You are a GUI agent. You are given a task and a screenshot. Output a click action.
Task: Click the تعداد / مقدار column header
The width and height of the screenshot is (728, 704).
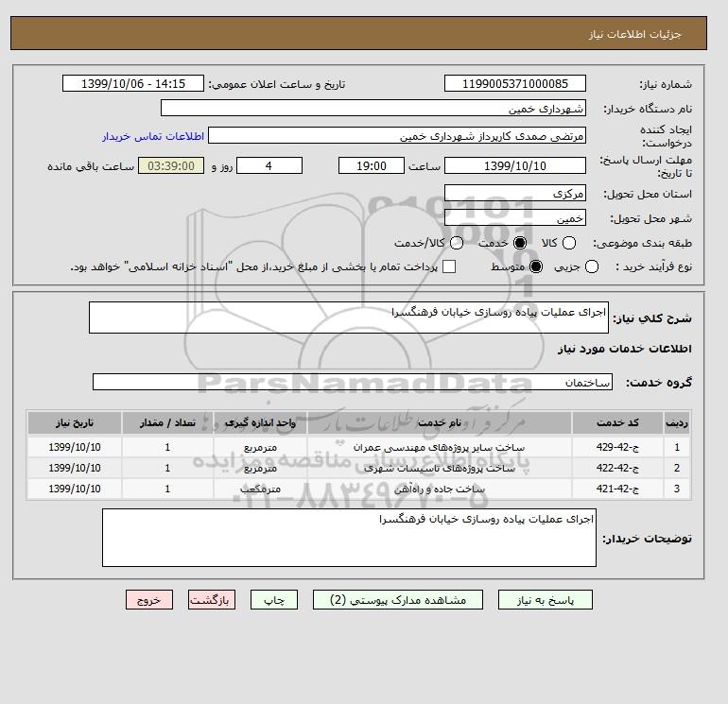pyautogui.click(x=167, y=422)
